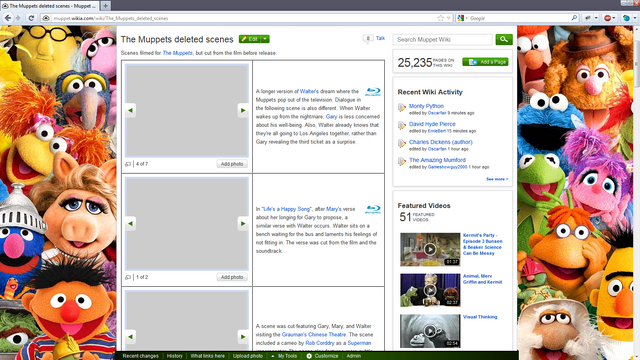Show previous photo in Walter's dream gallery
The width and height of the screenshot is (640, 360).
(x=131, y=110)
